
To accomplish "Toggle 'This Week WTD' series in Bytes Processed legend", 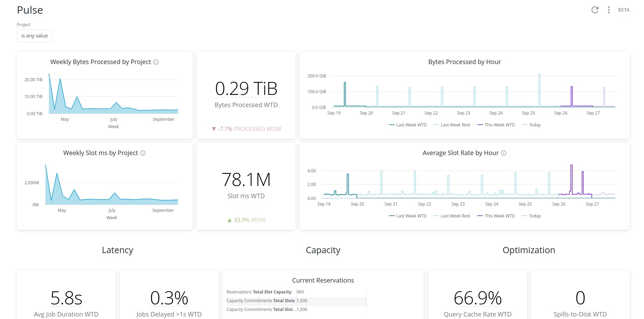I will pyautogui.click(x=496, y=125).
